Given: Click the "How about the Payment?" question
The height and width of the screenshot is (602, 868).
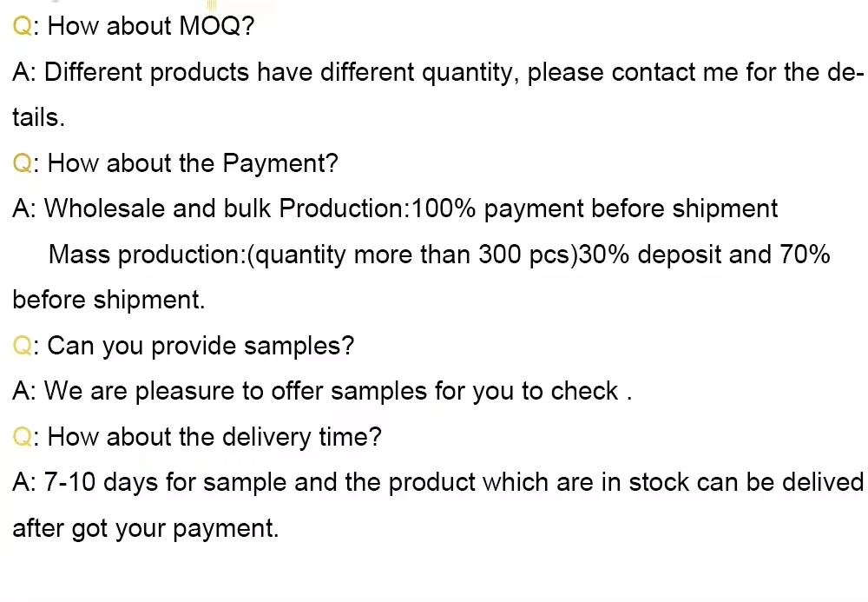Looking at the screenshot, I should point(192,163).
